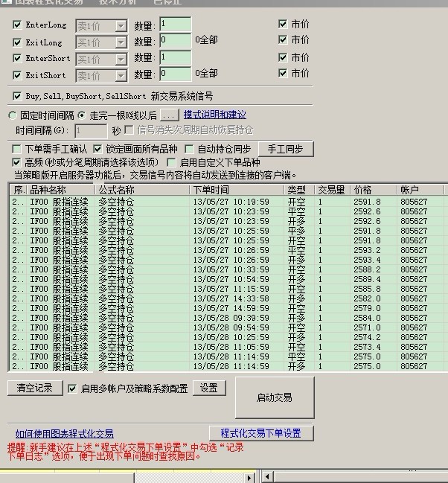
Task: Enable 启用自定义下单品种 checkbox
Action: pyautogui.click(x=171, y=162)
